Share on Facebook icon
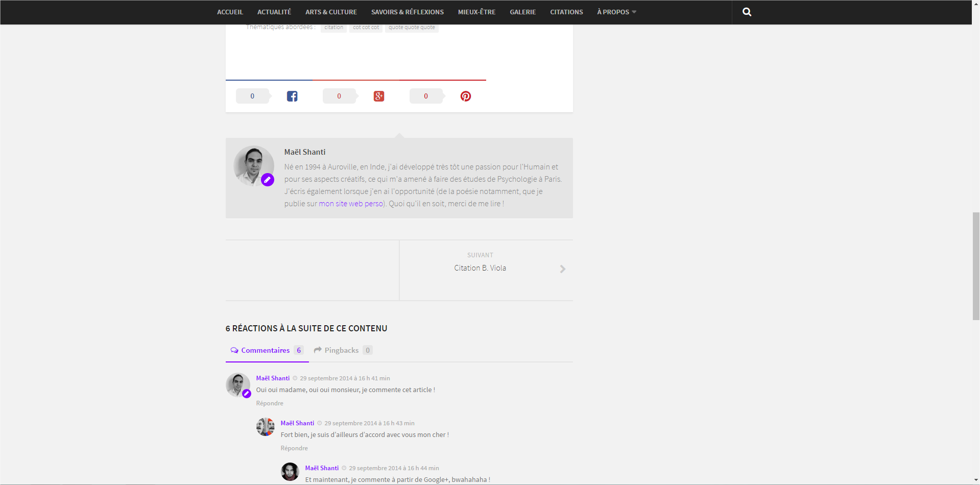The height and width of the screenshot is (485, 980). tap(292, 96)
